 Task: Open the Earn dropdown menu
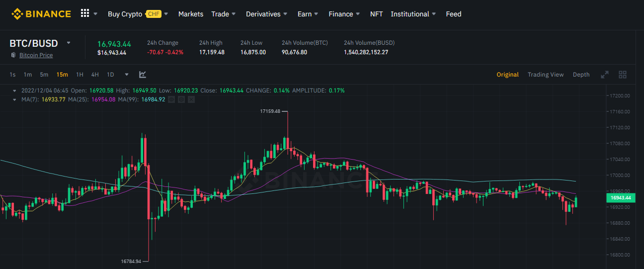click(308, 14)
